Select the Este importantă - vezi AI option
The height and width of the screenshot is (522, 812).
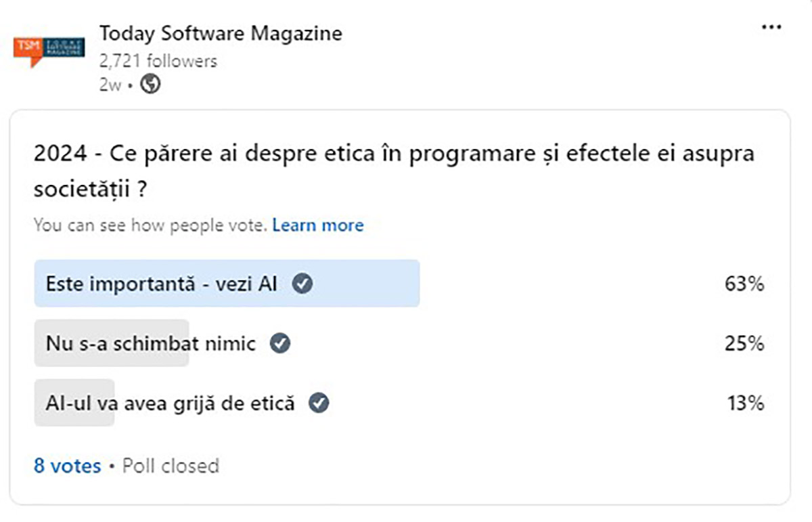[x=161, y=284]
